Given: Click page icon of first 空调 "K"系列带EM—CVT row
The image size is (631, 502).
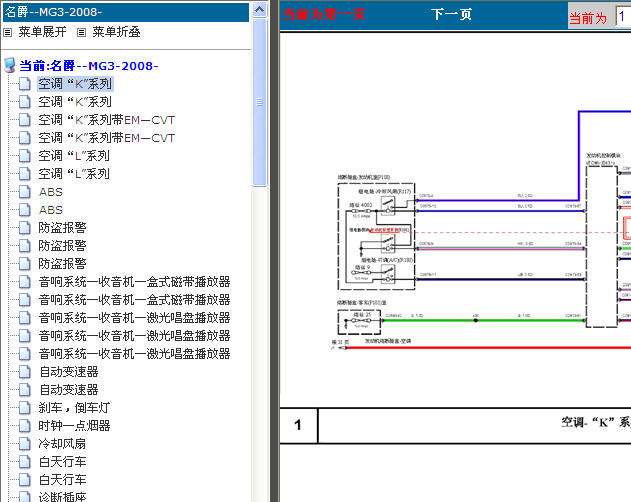Looking at the screenshot, I should (25, 120).
